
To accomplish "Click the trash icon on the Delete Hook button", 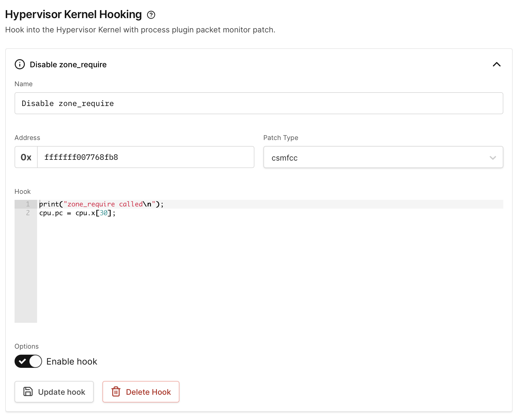I will [116, 392].
